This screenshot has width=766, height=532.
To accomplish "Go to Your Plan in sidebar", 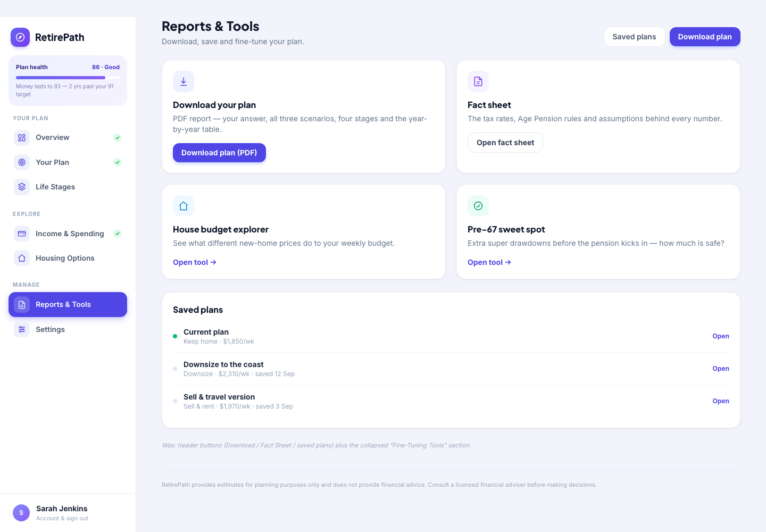I will [x=68, y=162].
